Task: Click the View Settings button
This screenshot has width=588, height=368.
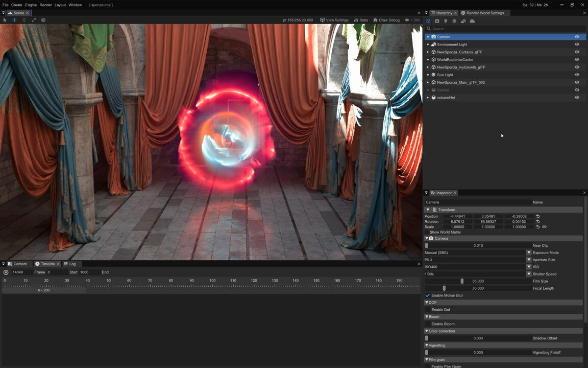Action: (334, 20)
